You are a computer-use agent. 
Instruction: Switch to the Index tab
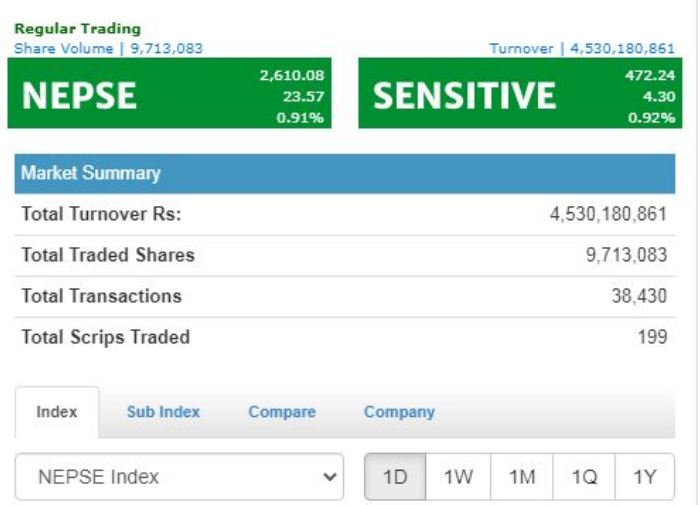point(57,412)
